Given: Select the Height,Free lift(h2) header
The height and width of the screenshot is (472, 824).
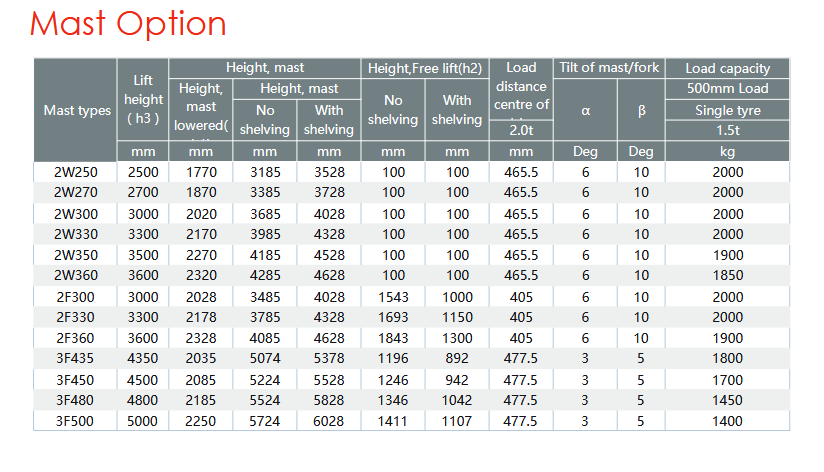Looking at the screenshot, I should pyautogui.click(x=425, y=68).
